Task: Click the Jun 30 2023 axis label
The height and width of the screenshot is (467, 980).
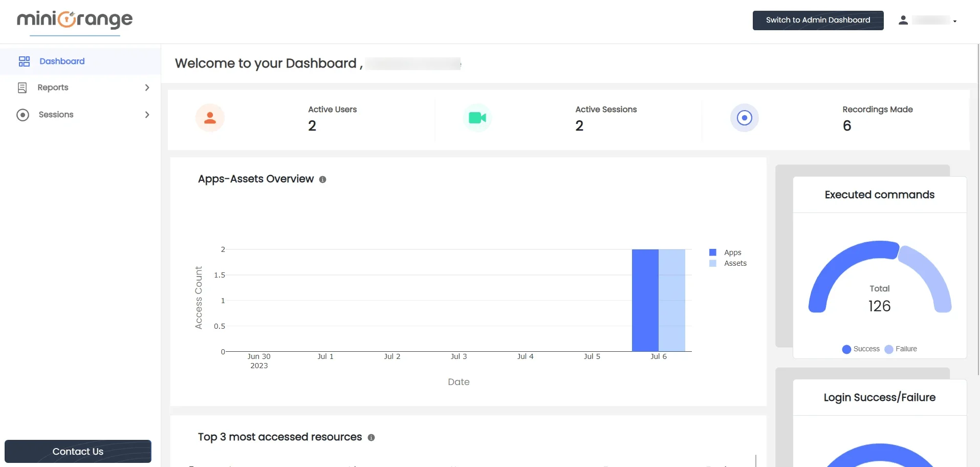Action: pyautogui.click(x=259, y=361)
